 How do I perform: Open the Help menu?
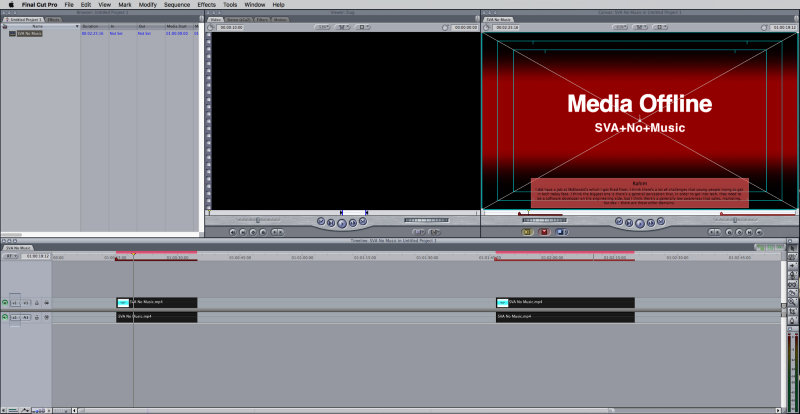pos(278,4)
